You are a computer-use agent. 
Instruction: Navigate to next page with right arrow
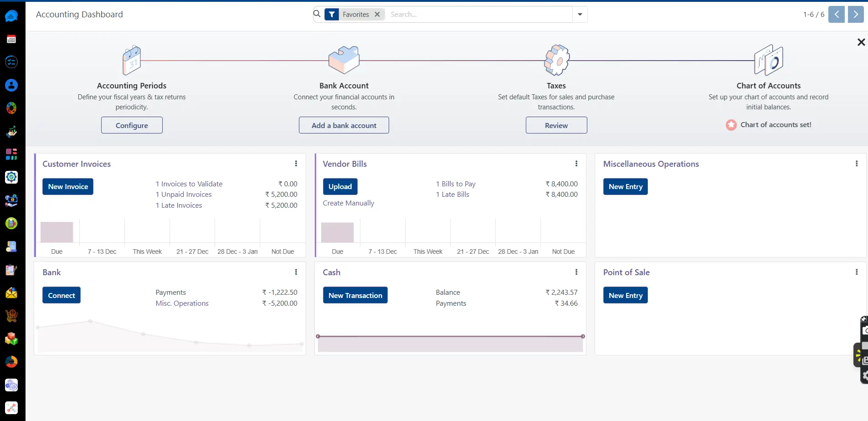click(855, 14)
